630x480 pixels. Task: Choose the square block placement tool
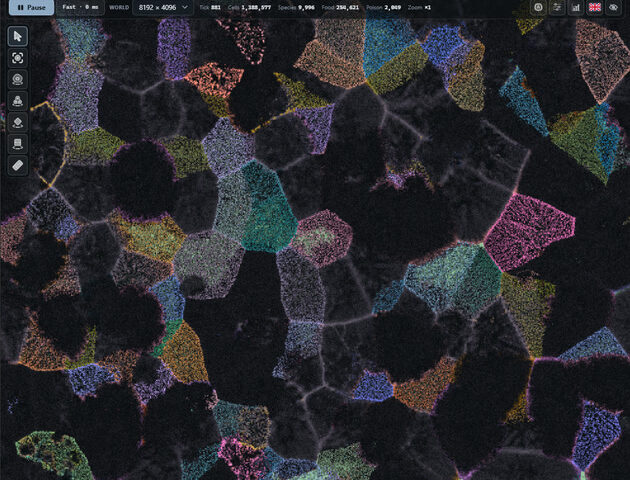coord(17,144)
